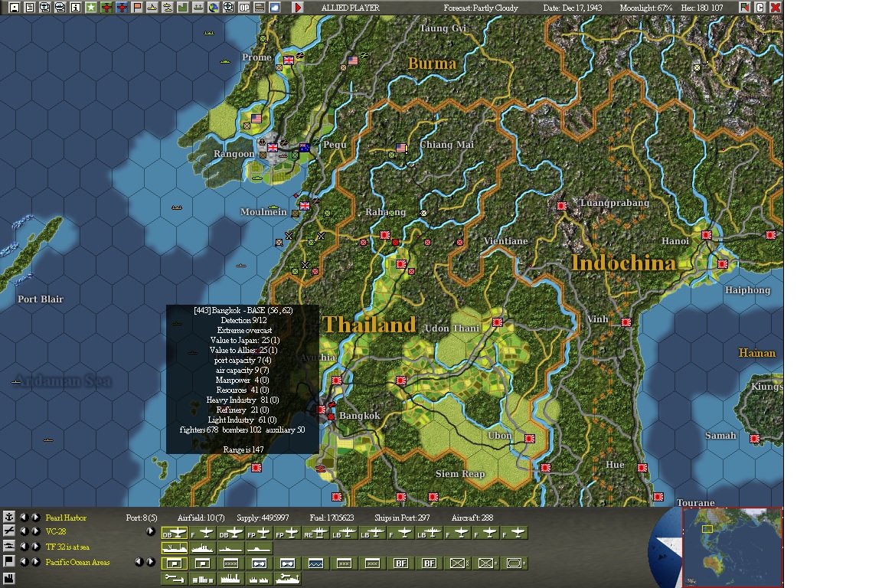Click the wrench repair ship icon in bottom row
The width and height of the screenshot is (882, 588).
(288, 579)
